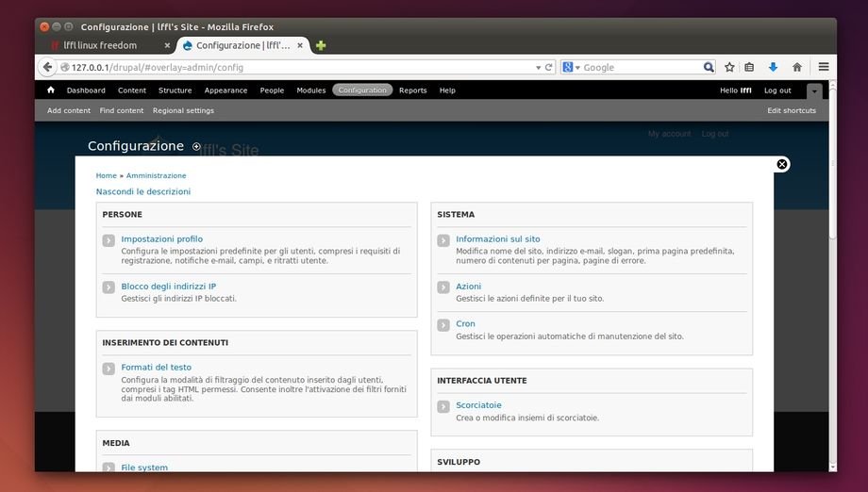Open the People admin menu
The image size is (868, 492).
coord(272,90)
